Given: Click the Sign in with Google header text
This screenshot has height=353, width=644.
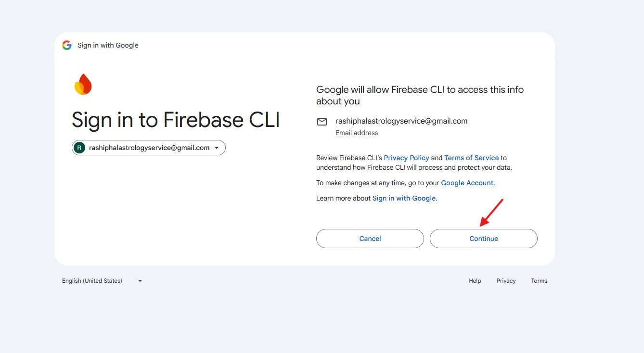Looking at the screenshot, I should (x=108, y=45).
